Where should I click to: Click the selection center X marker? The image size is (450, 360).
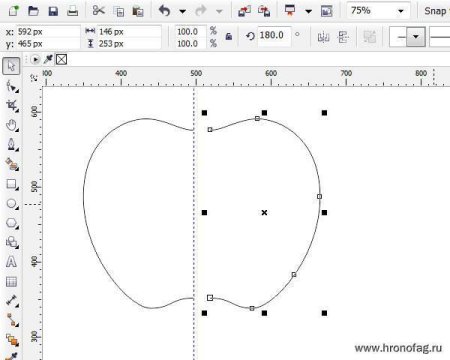pos(264,212)
